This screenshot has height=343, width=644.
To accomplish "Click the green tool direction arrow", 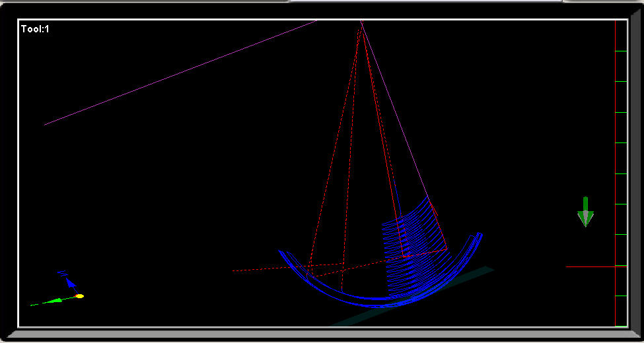I will (586, 212).
